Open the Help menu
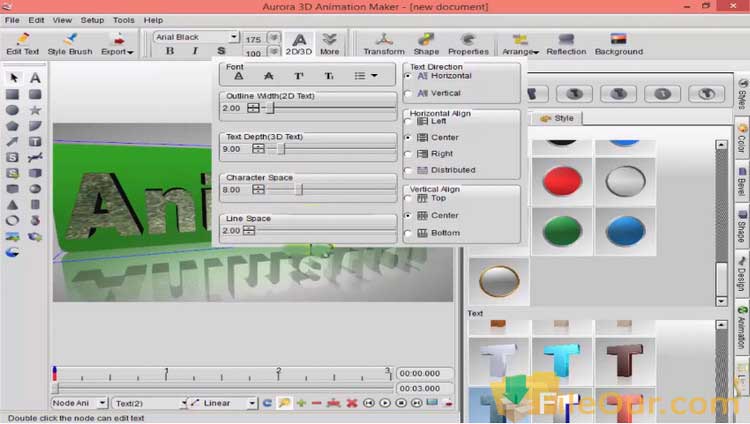 (153, 20)
